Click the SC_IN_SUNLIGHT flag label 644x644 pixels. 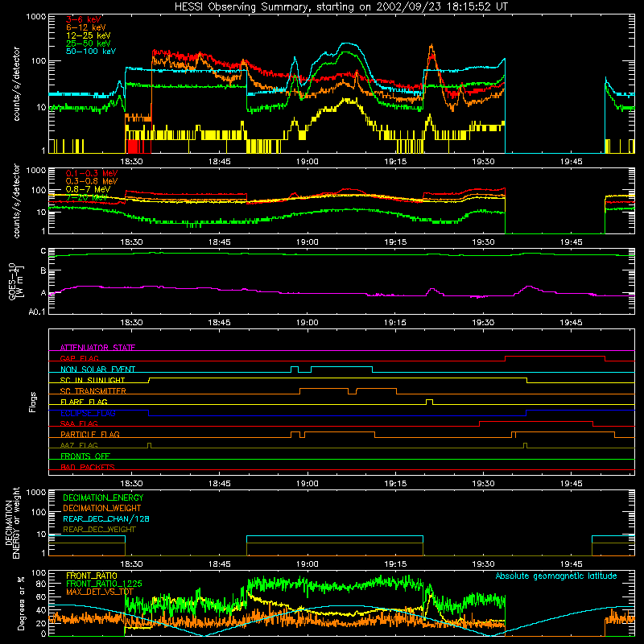[93, 380]
